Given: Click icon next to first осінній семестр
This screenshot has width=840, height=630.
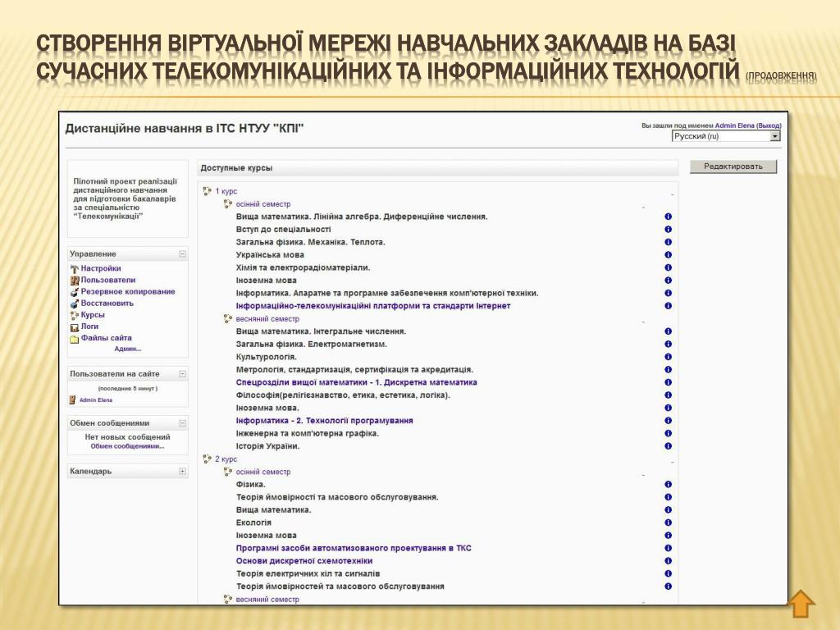Looking at the screenshot, I should point(228,204).
